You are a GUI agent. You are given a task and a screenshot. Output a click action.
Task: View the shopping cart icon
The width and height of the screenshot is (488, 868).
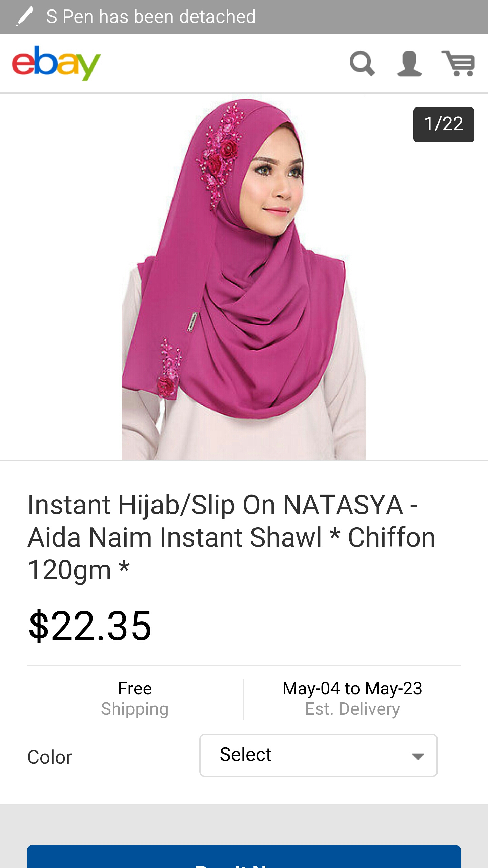click(458, 63)
